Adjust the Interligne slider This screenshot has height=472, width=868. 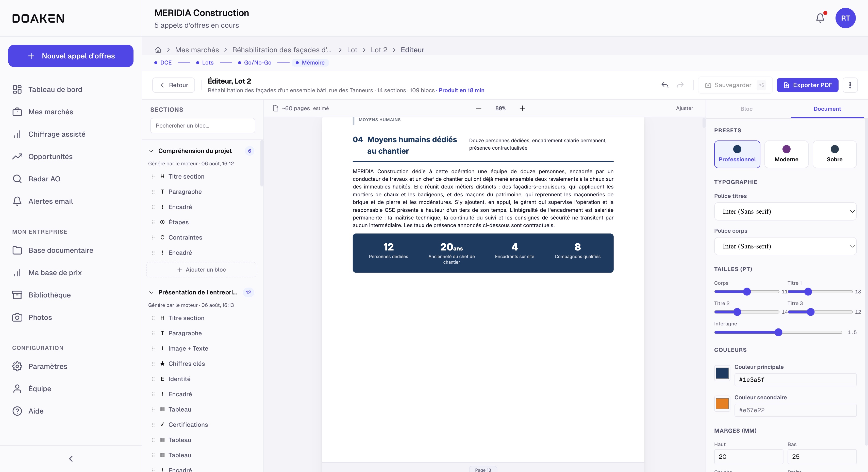(x=778, y=332)
